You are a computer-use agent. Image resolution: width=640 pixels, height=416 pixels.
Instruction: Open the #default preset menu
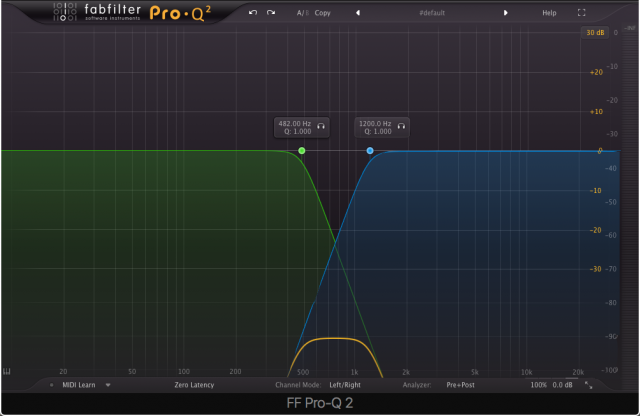(432, 13)
